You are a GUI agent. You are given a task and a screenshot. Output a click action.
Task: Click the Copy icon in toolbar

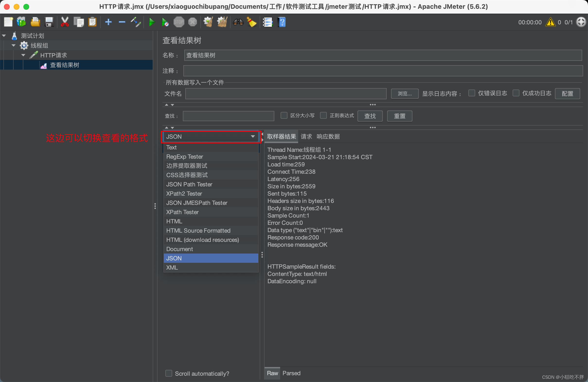pos(79,22)
